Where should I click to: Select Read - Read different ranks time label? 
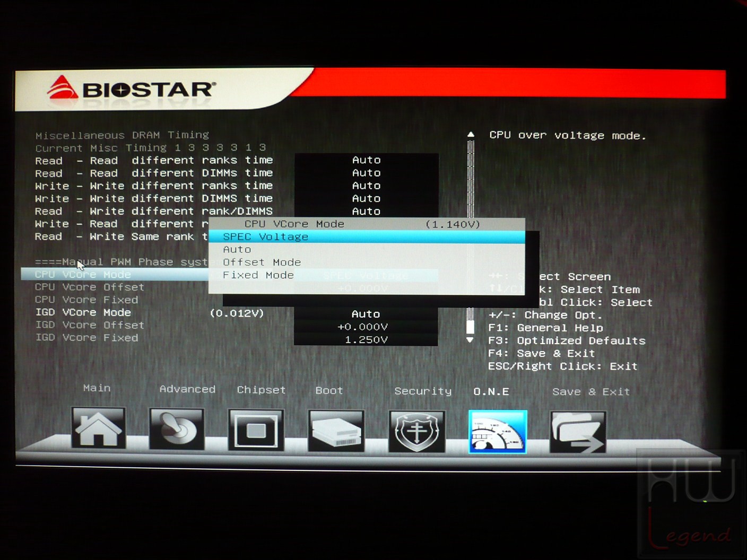point(154,160)
